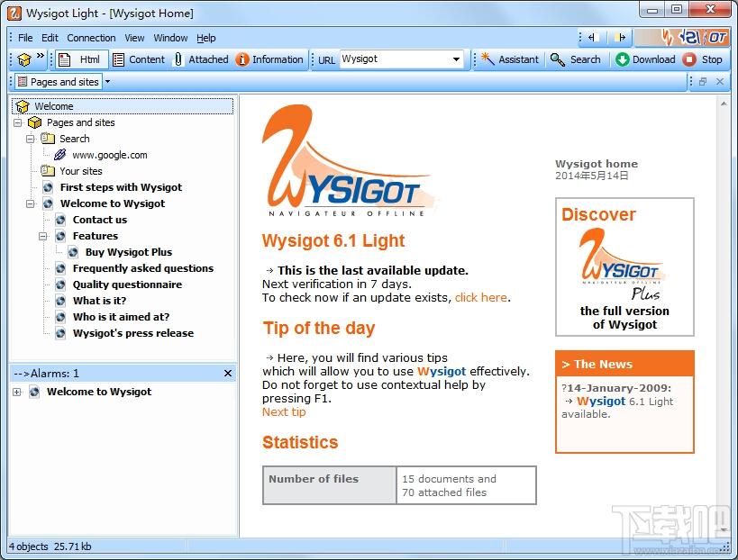This screenshot has height=560, width=738.
Task: Select Buy Wysigot Plus page
Action: (129, 252)
